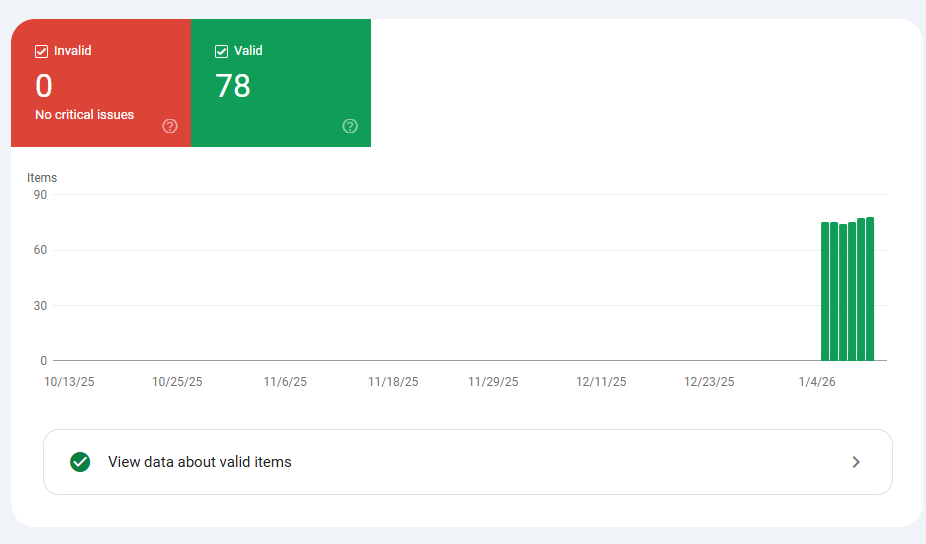Click the 10/13/25 date label
Screen dimensions: 926x544
[x=69, y=382]
